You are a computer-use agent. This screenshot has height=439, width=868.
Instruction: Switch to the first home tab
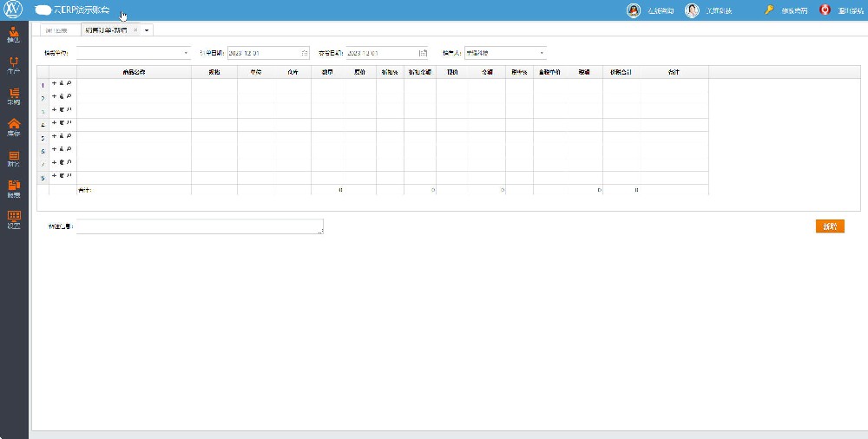(57, 30)
